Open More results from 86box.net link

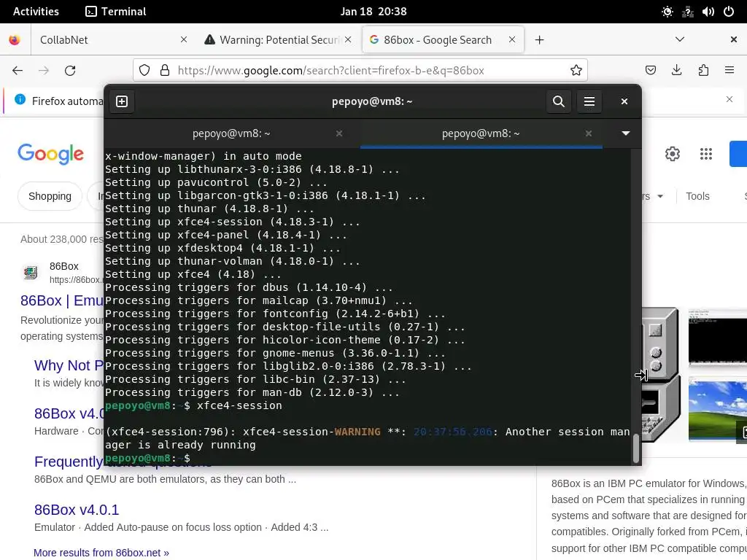[x=101, y=553]
